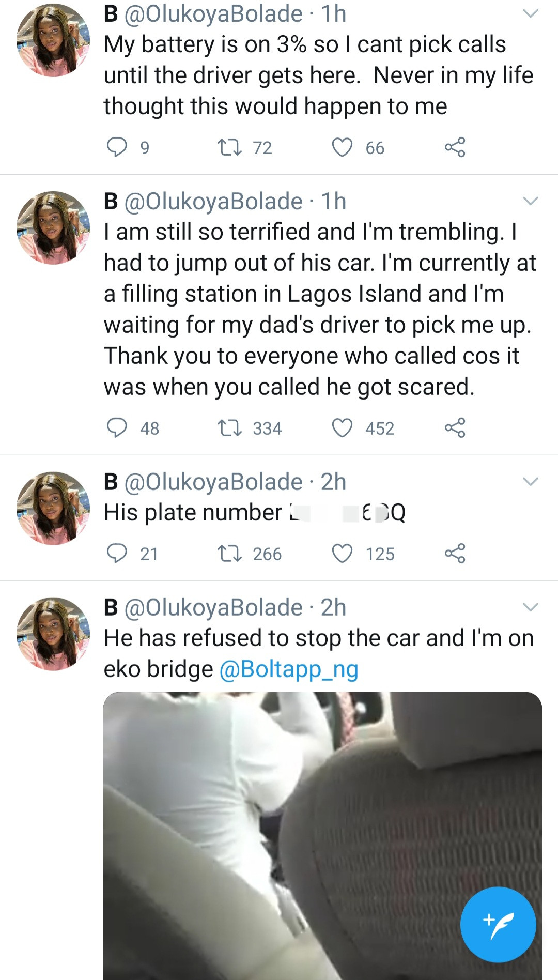This screenshot has width=558, height=980.
Task: Retweet the plate number tweet
Action: pos(229,554)
